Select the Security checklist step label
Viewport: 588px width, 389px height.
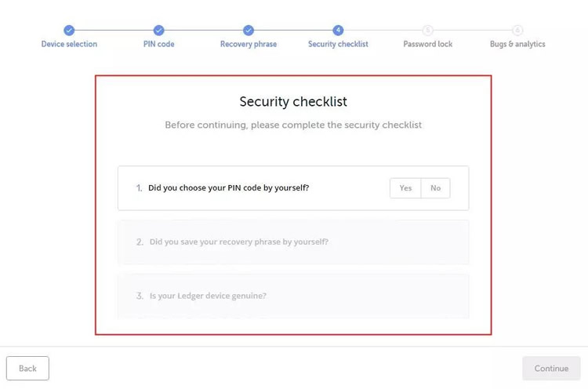pos(338,45)
